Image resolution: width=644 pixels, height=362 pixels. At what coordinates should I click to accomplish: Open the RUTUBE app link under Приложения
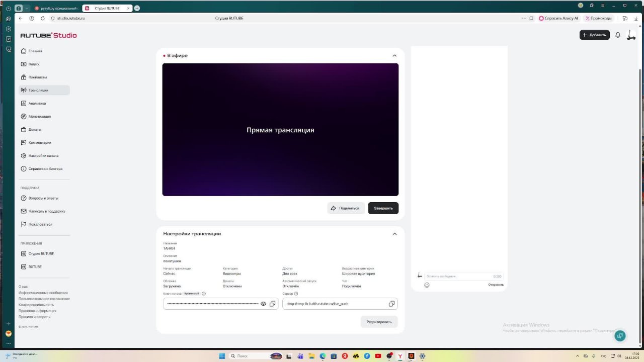tap(44, 267)
